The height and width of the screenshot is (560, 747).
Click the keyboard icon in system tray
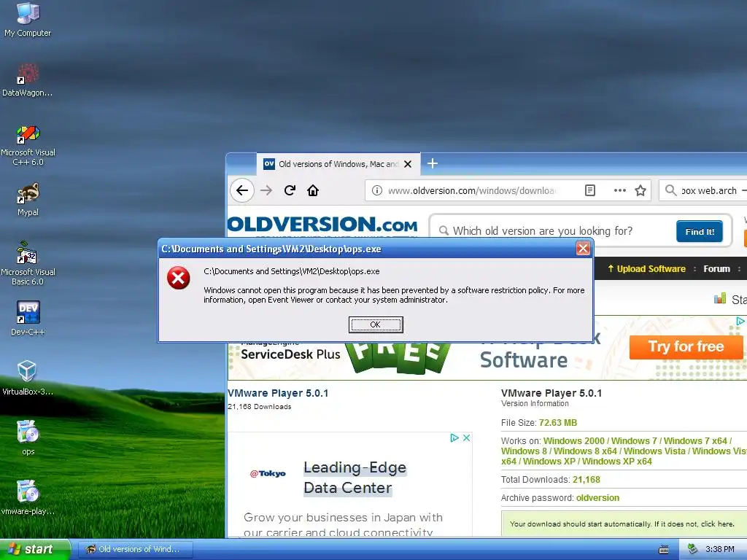664,550
